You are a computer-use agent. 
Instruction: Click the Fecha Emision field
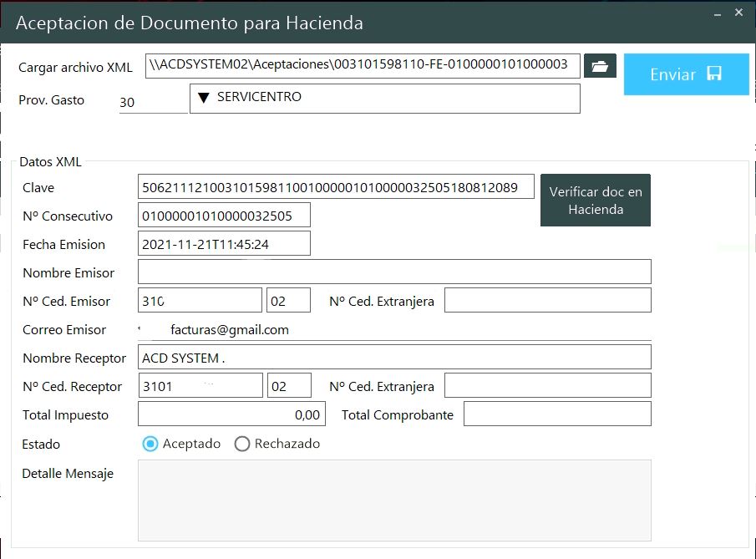(224, 244)
